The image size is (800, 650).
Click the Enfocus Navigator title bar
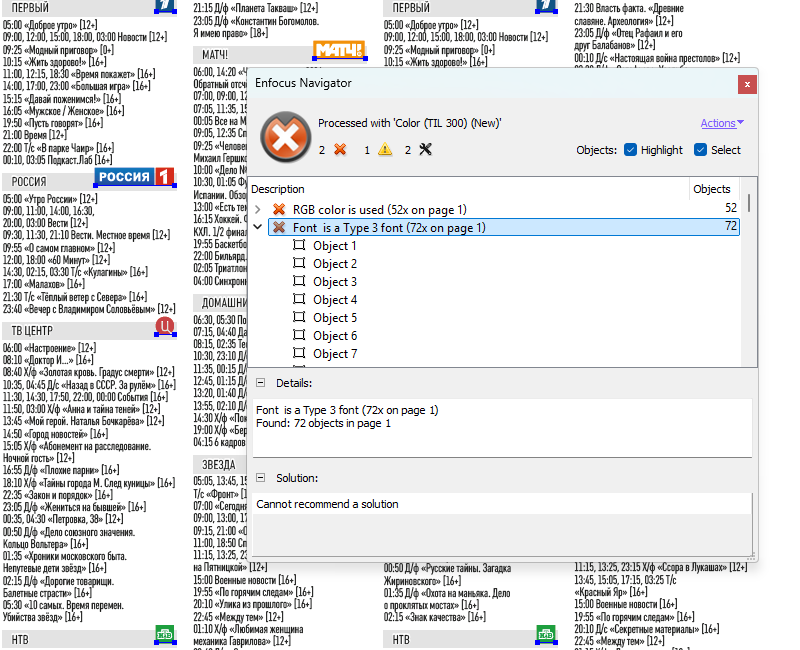pos(493,83)
